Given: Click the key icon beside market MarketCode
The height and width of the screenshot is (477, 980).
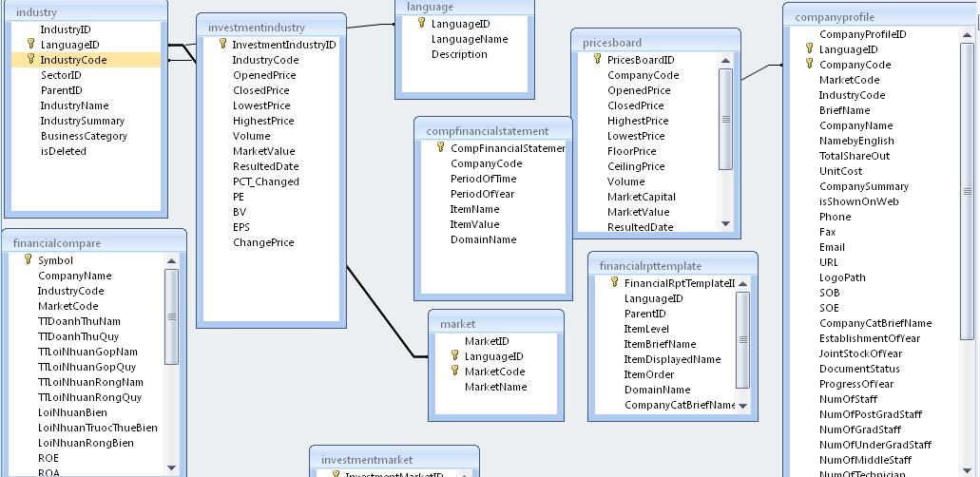Looking at the screenshot, I should click(455, 371).
